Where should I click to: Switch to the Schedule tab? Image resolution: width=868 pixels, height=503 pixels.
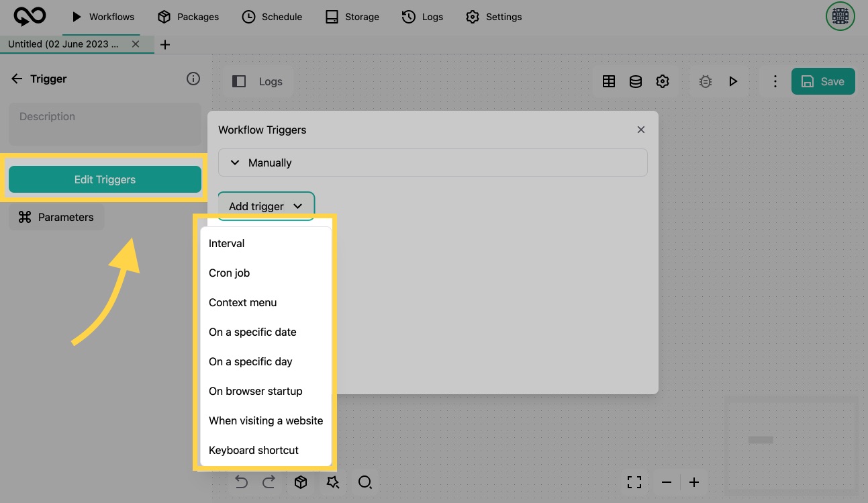[272, 17]
